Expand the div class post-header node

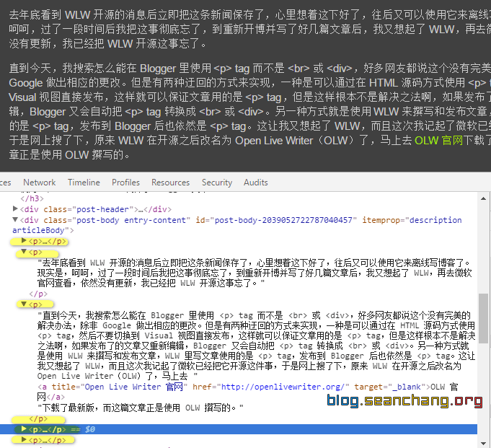coord(14,208)
